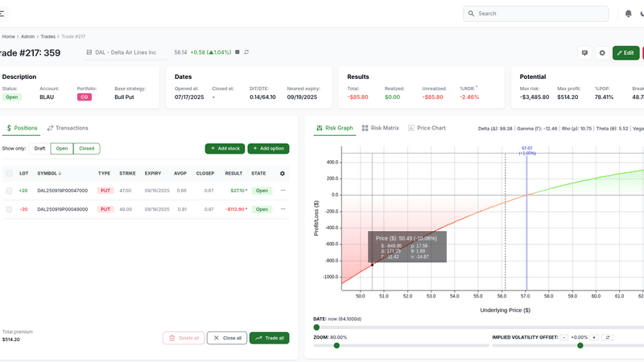The image size is (644, 362).
Task: Click the Trade all button
Action: click(x=270, y=338)
